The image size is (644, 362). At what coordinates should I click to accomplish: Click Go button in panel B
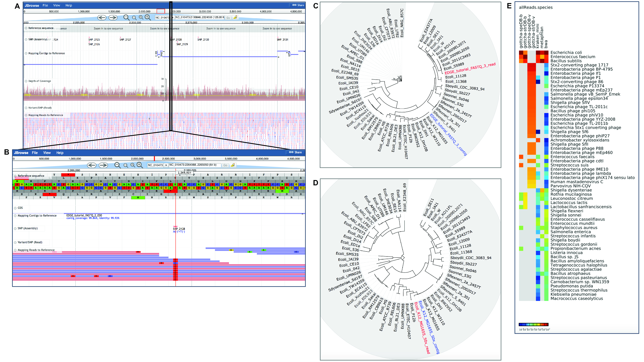click(x=225, y=165)
